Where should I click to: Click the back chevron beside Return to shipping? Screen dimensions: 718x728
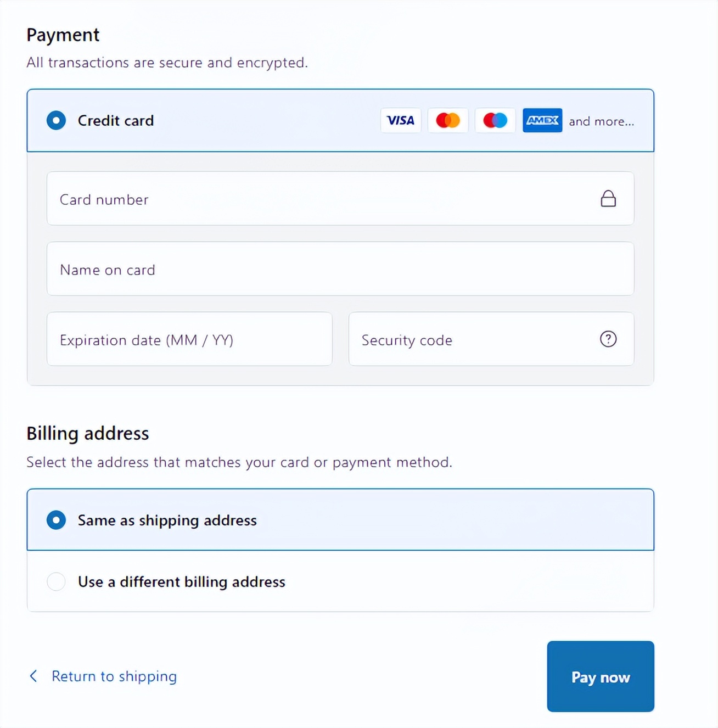click(33, 676)
